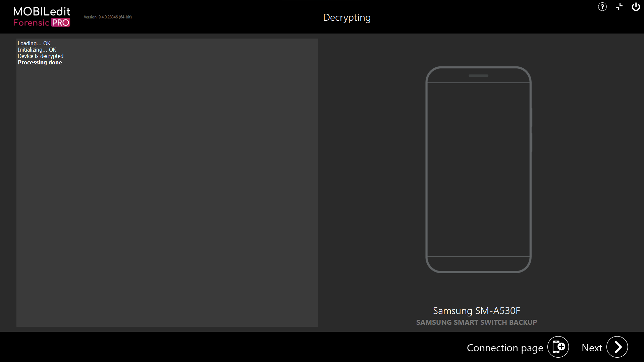644x362 pixels.
Task: Click the Samsung SM-A530F device name
Action: click(476, 311)
